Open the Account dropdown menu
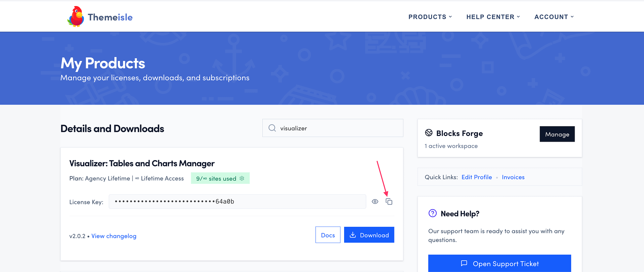The image size is (644, 272). click(x=554, y=17)
